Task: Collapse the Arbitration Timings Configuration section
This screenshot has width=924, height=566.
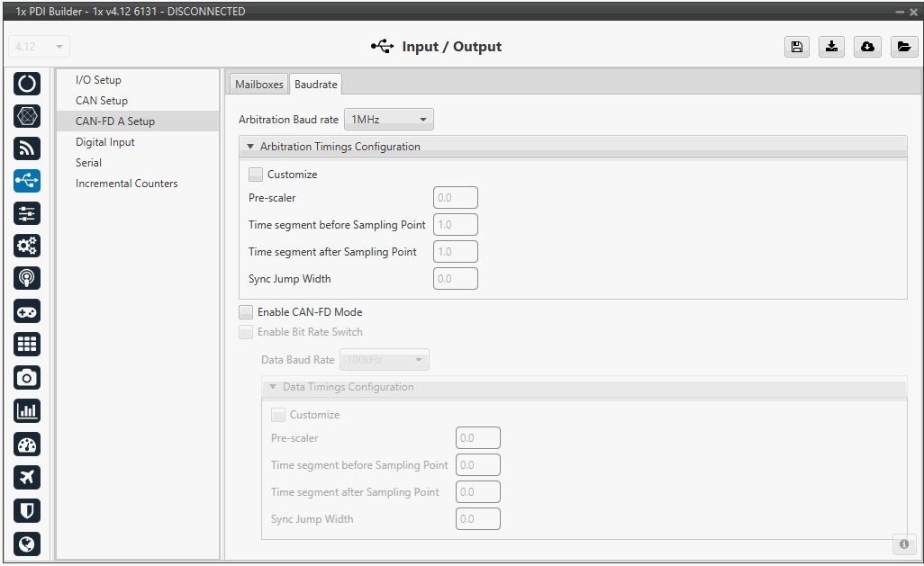Action: [x=250, y=147]
